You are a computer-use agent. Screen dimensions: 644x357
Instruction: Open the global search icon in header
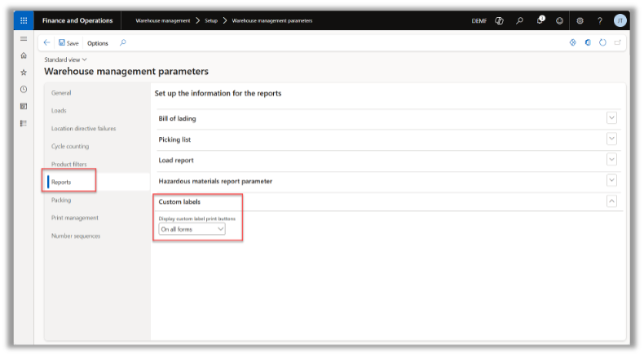click(x=519, y=20)
